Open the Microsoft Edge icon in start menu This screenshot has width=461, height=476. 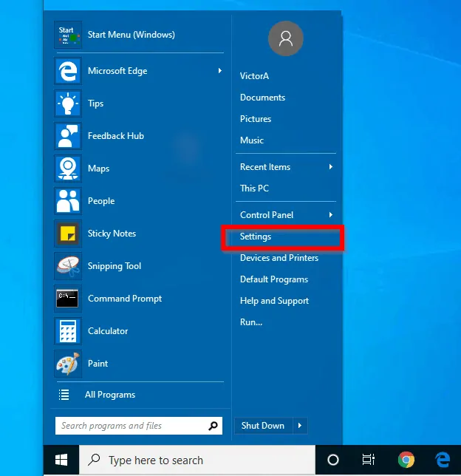tap(68, 71)
